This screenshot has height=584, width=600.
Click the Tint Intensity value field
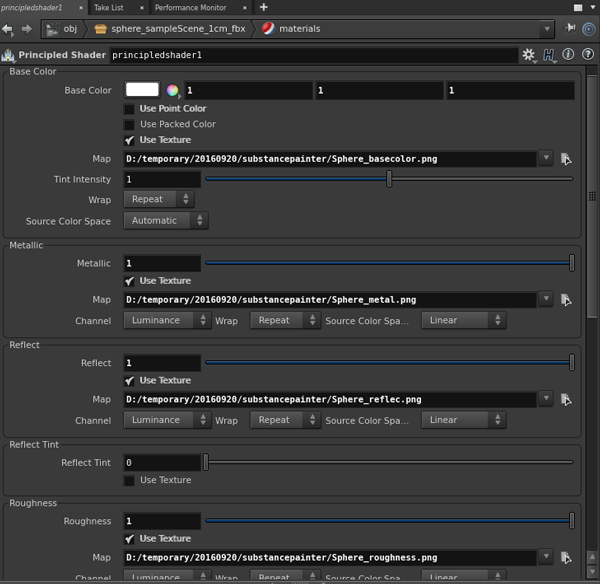(x=162, y=179)
